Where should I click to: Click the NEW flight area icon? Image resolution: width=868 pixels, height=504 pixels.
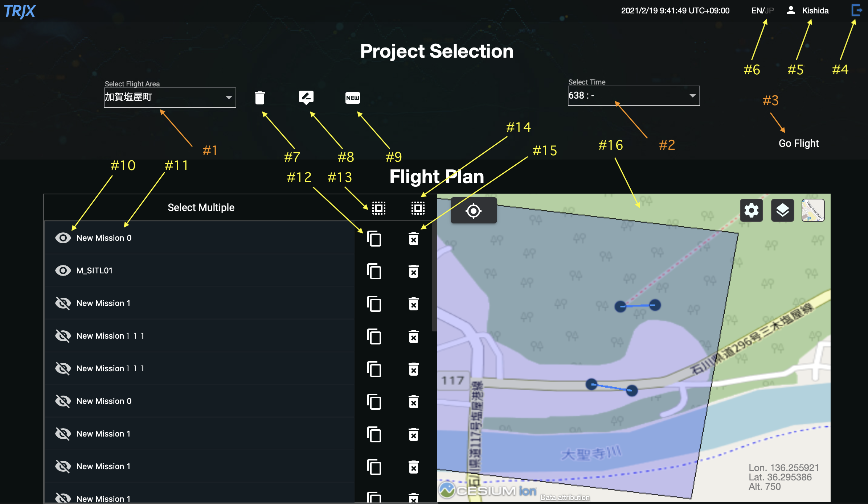[352, 98]
